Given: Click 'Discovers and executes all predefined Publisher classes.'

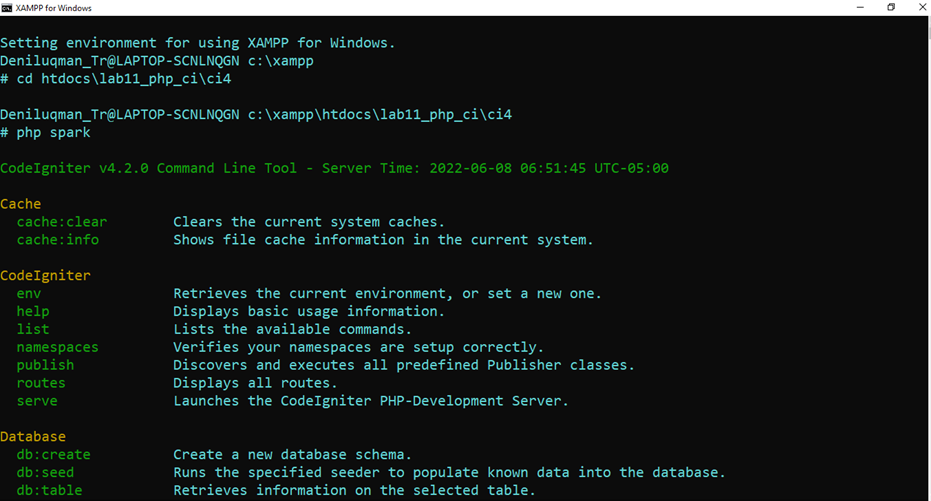Looking at the screenshot, I should [x=404, y=364].
